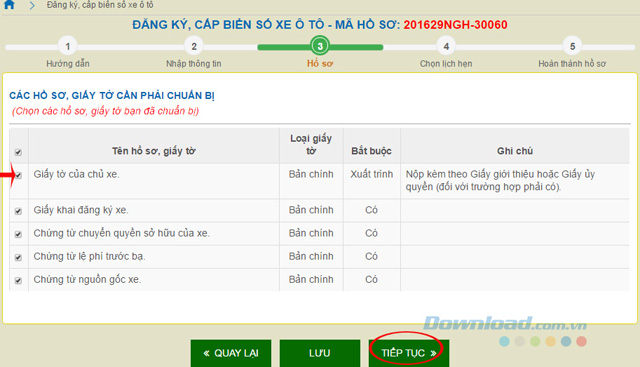Viewport: 640px width, 367px height.
Task: Click the note Nộp kèm theo Giấy giới thiệu
Action: click(500, 180)
